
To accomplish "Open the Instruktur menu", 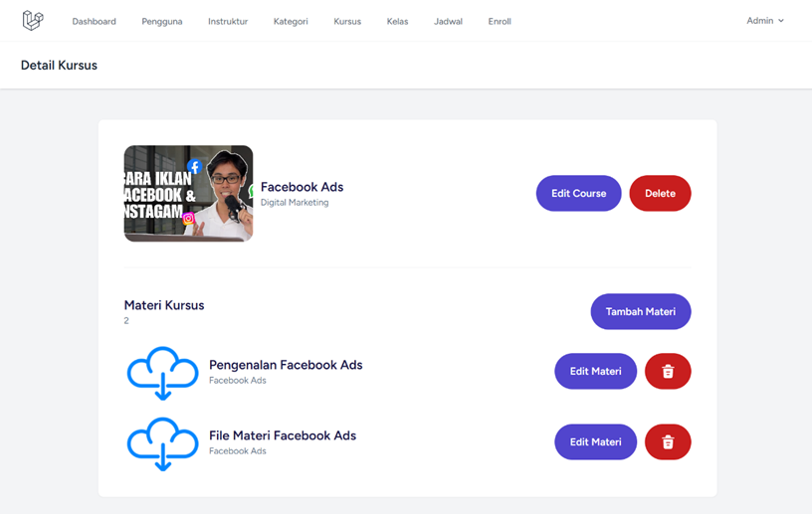I will (228, 21).
